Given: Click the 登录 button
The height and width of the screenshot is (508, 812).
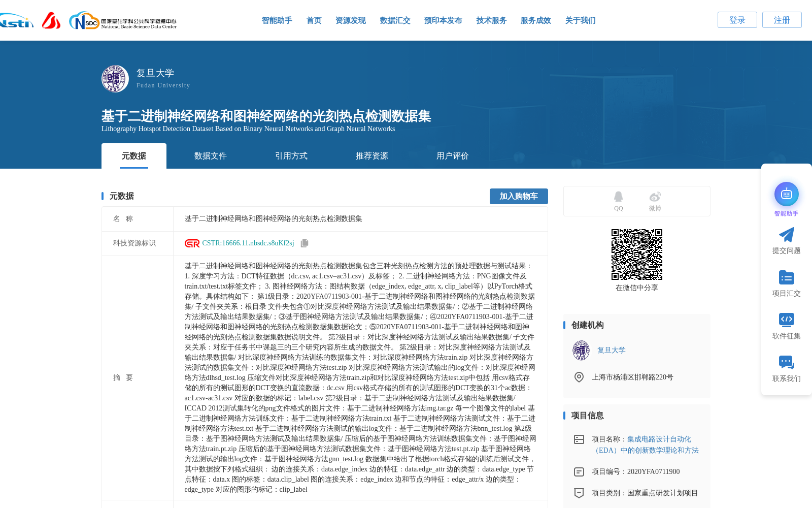Looking at the screenshot, I should click(737, 20).
